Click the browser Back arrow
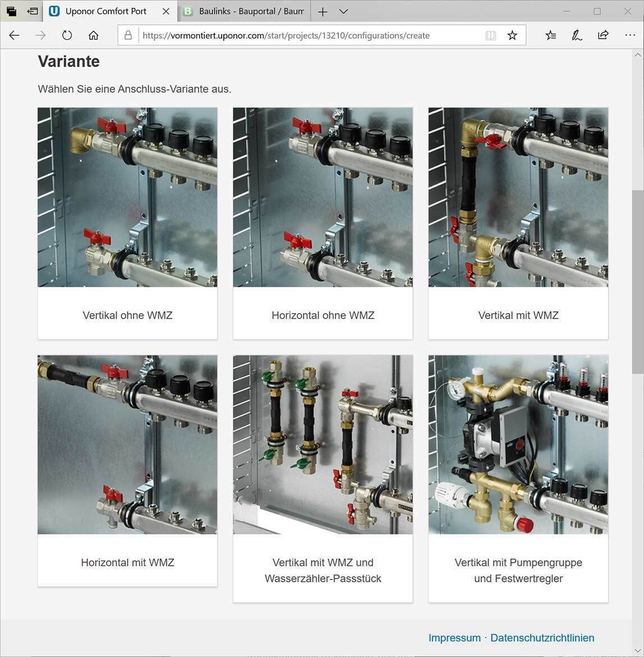The image size is (644, 657). 14,36
